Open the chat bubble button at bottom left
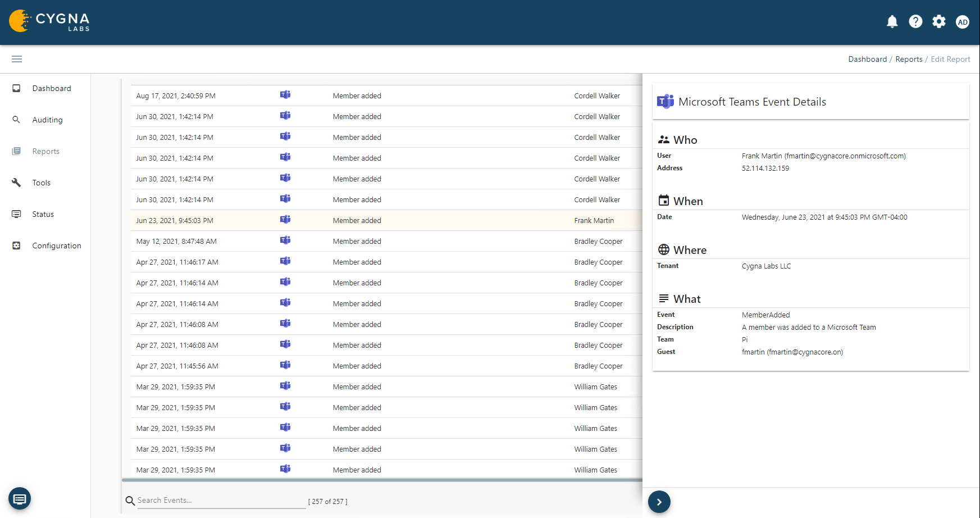 [x=20, y=498]
